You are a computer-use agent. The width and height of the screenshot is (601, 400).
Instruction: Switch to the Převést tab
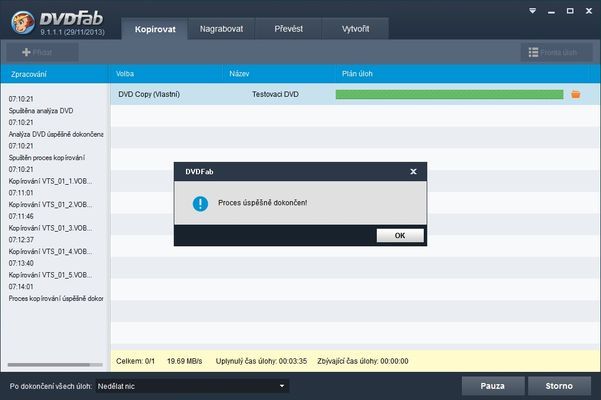pos(288,29)
